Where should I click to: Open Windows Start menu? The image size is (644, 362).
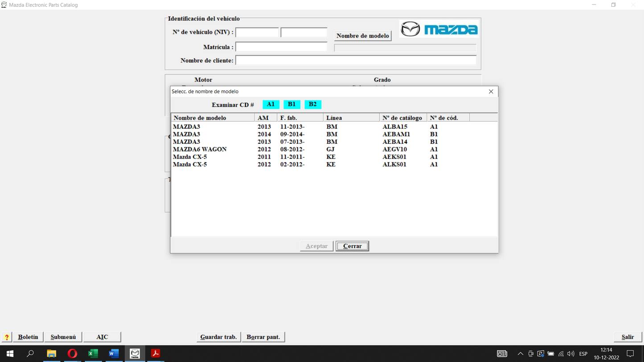(10, 354)
